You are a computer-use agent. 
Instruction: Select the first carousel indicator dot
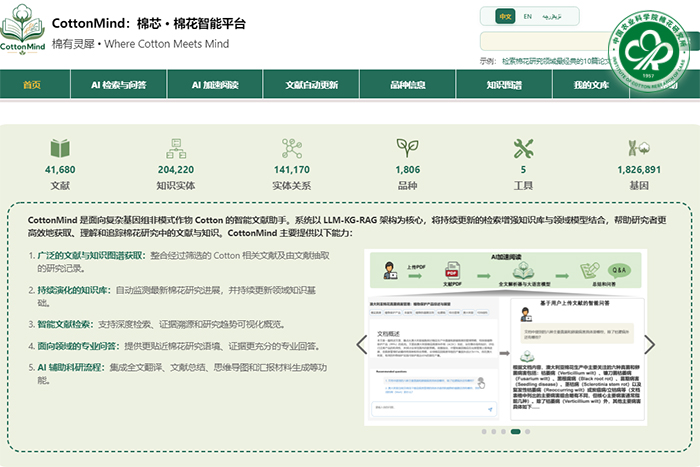point(484,431)
